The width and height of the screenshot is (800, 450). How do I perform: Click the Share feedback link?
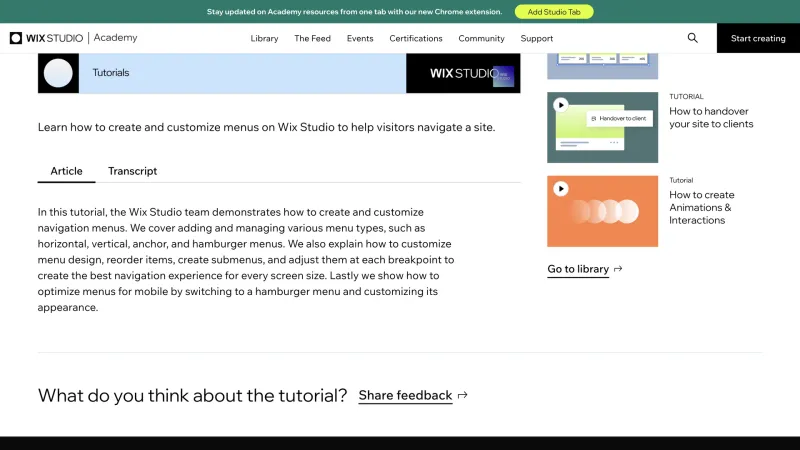click(405, 395)
